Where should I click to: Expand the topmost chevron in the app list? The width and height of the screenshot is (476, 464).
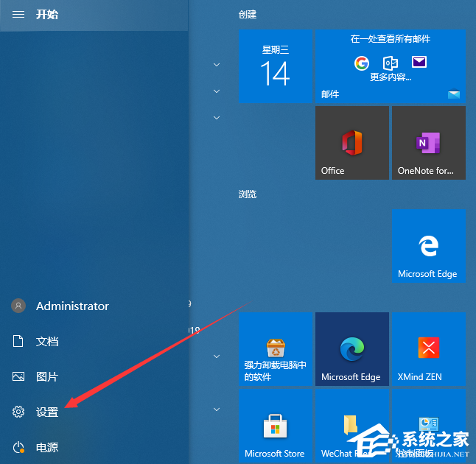coord(217,65)
